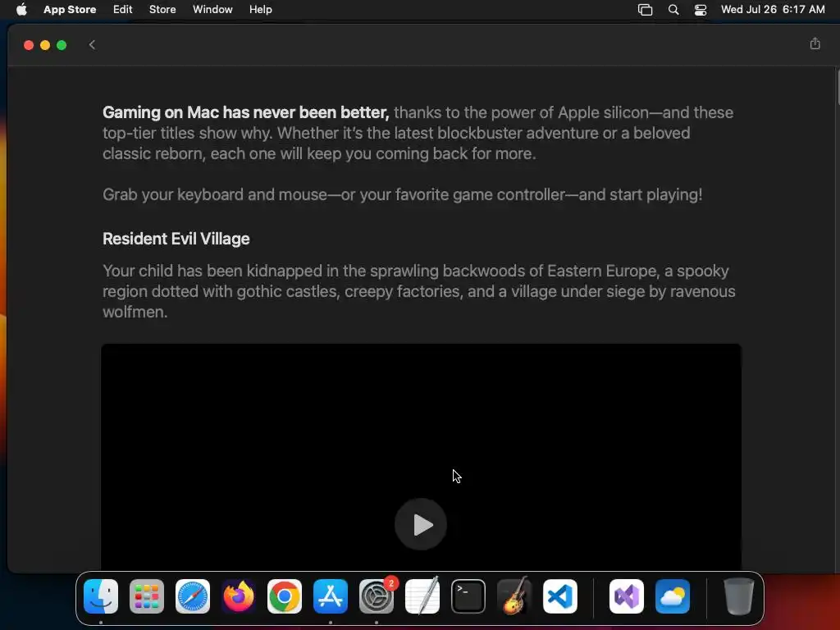Open TextEdit from the Dock

point(422,596)
